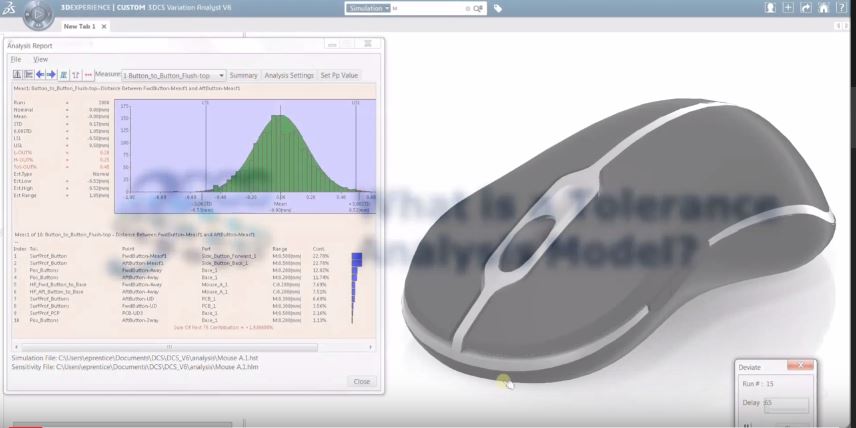The image size is (856, 428).
Task: Click the 3DEXPERIENCE compass play button
Action: (38, 15)
